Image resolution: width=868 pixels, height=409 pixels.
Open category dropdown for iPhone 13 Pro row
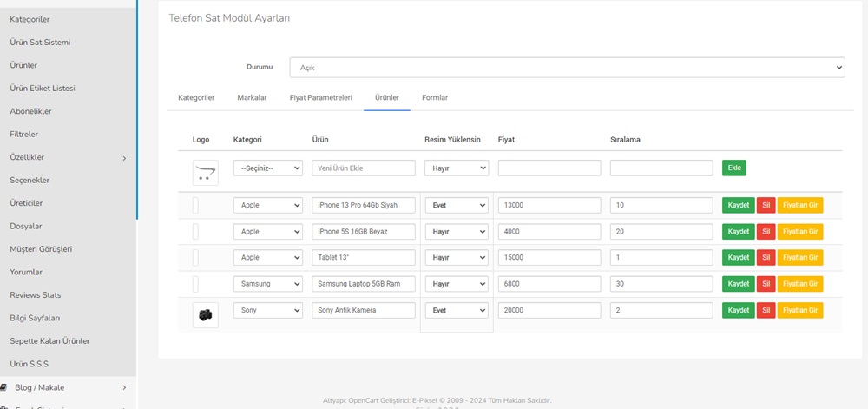(x=268, y=205)
